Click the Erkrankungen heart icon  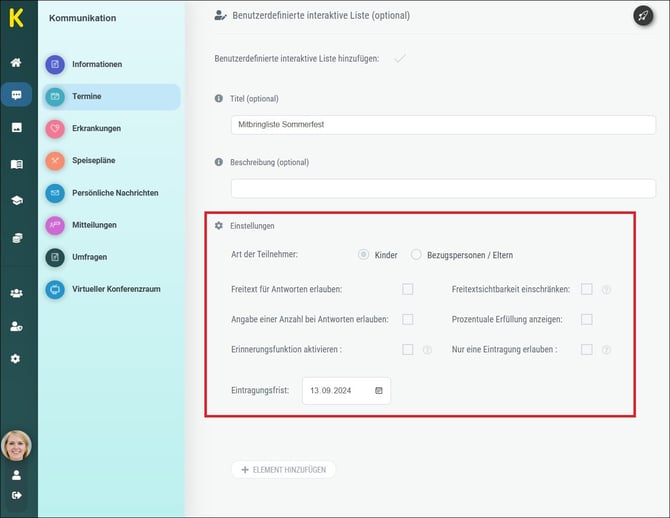click(x=55, y=129)
